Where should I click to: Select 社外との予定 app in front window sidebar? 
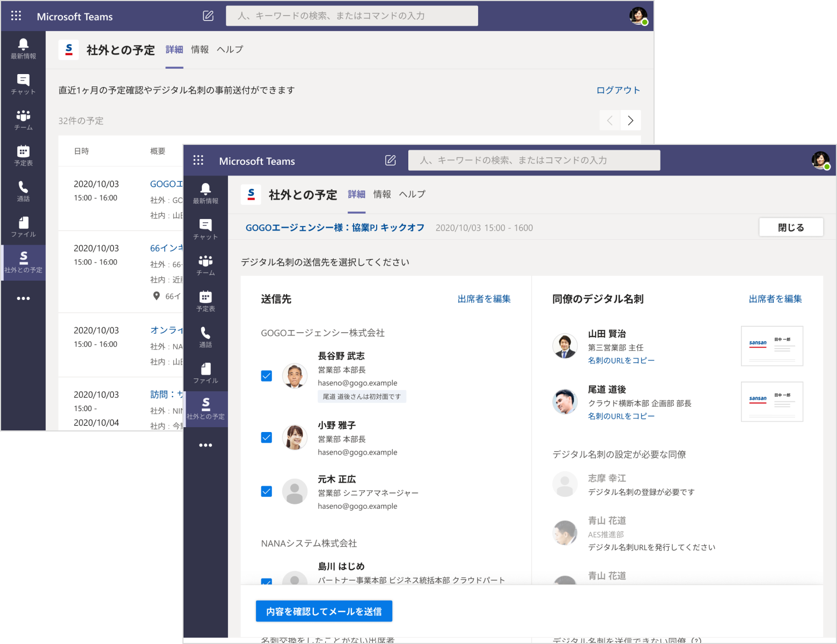[205, 409]
